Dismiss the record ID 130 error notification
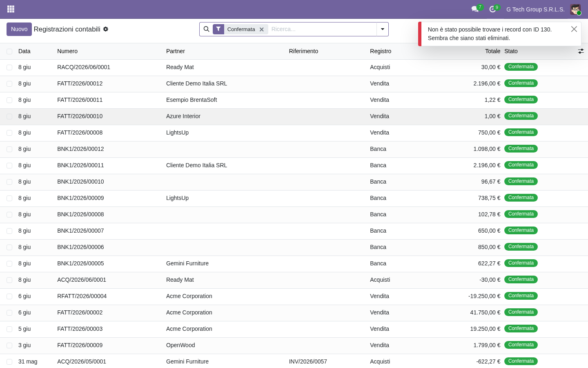The image size is (588, 368). click(574, 29)
